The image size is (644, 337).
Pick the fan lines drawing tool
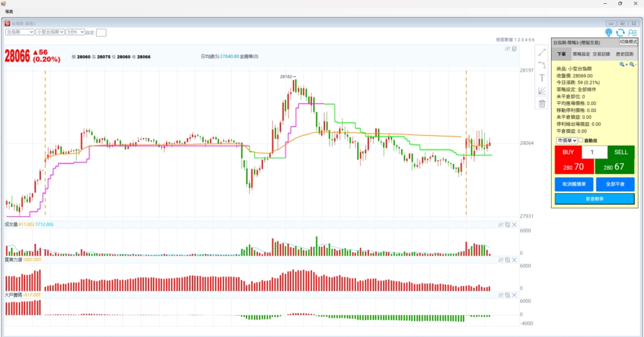point(541,91)
